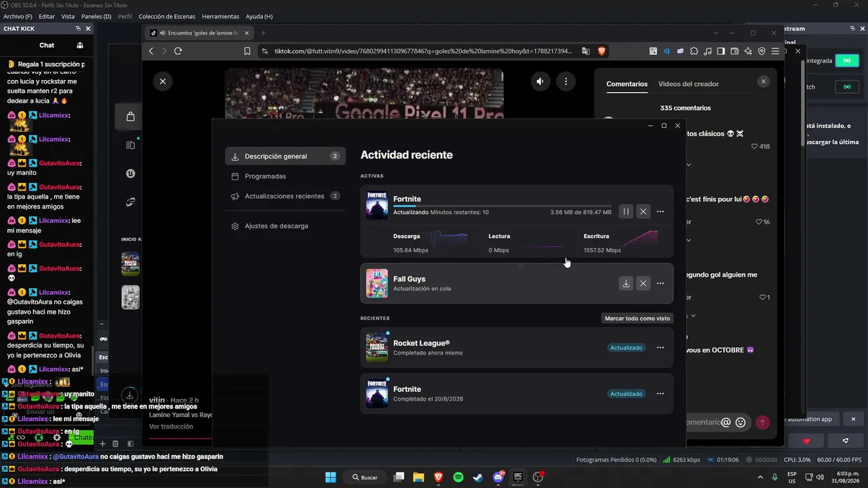Add a new scene with plus icon

tap(103, 444)
